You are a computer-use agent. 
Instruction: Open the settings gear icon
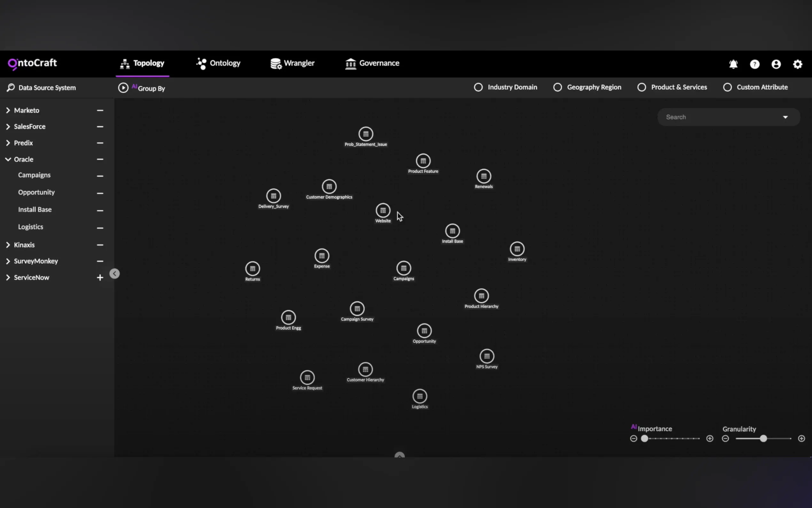798,64
